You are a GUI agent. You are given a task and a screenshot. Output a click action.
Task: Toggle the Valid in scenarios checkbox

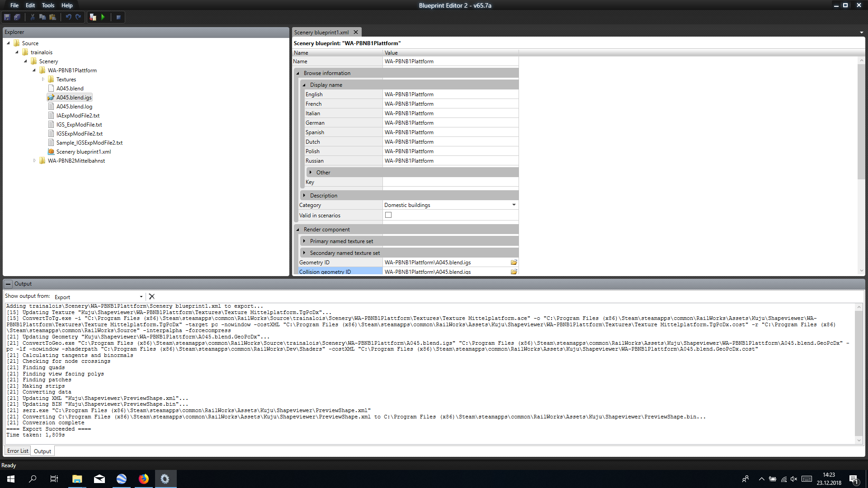point(388,215)
